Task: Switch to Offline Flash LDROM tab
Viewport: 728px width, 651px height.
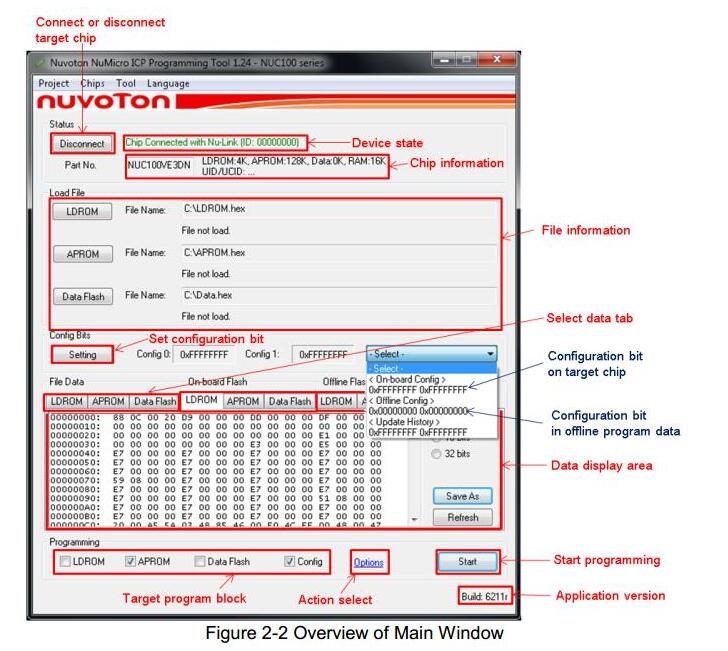Action: click(x=336, y=402)
